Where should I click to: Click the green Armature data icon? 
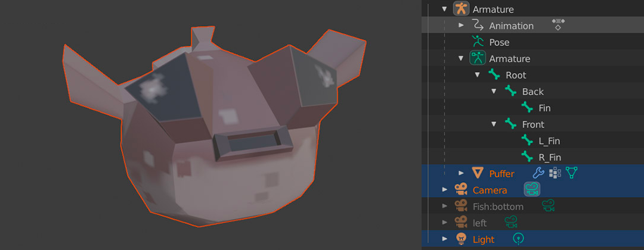[x=478, y=58]
